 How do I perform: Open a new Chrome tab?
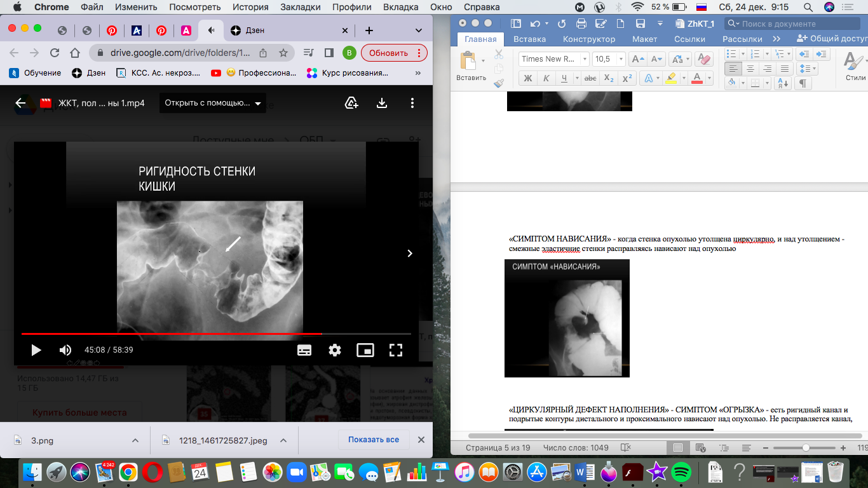[x=369, y=30]
